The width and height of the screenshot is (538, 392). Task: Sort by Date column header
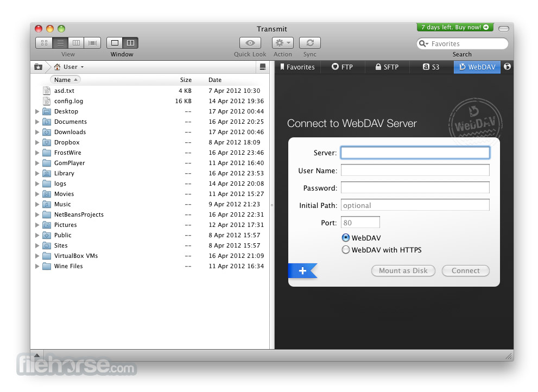pos(215,80)
